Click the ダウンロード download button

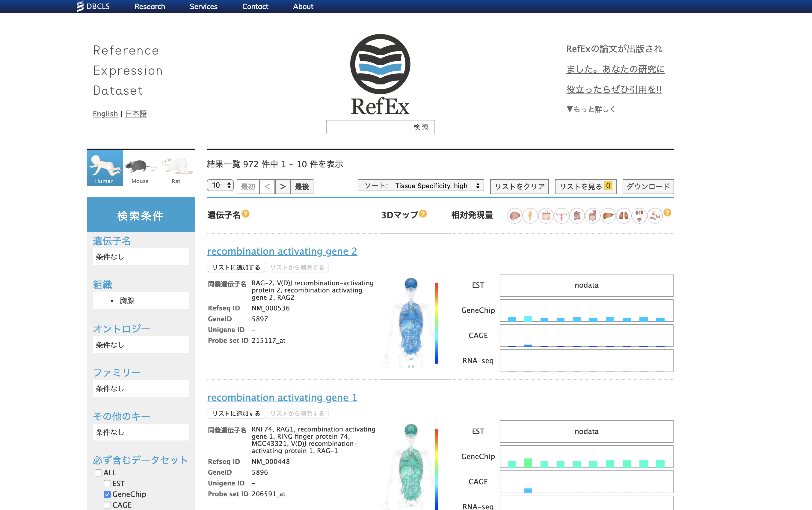coord(648,186)
